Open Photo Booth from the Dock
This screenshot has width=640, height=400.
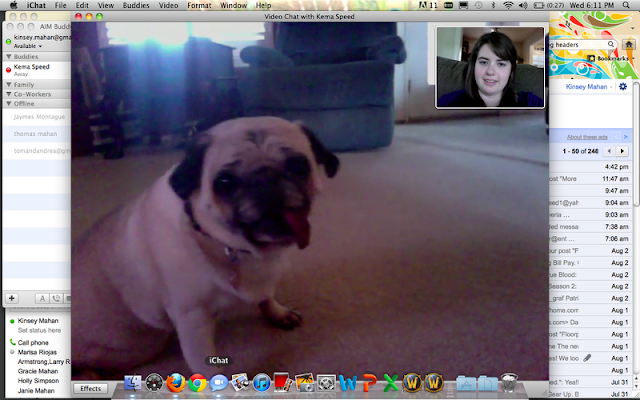[x=283, y=382]
